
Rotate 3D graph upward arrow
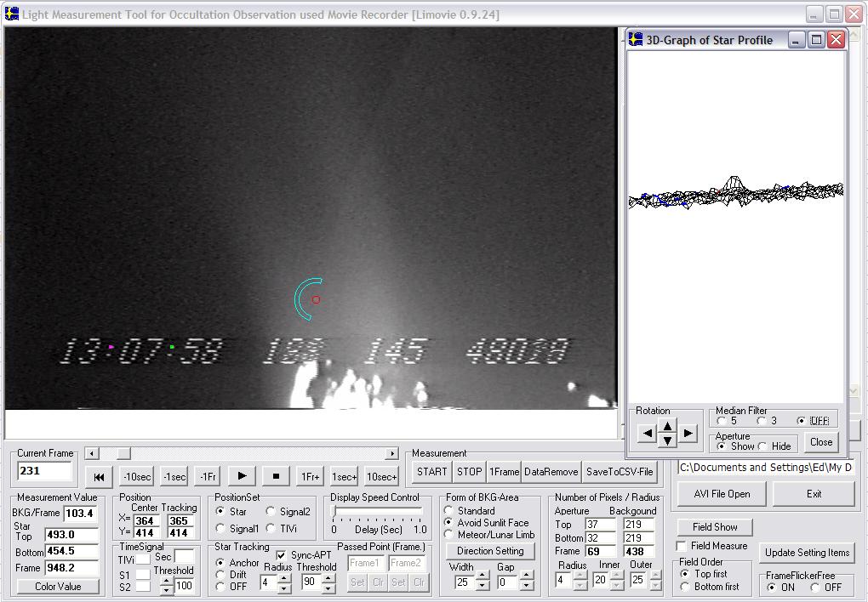pos(667,427)
